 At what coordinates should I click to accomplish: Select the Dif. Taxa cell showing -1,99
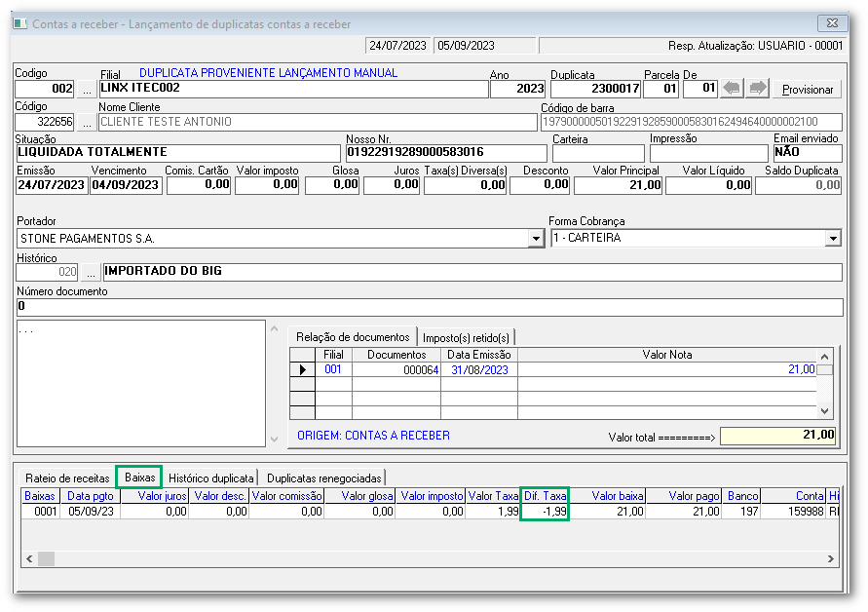pos(545,512)
